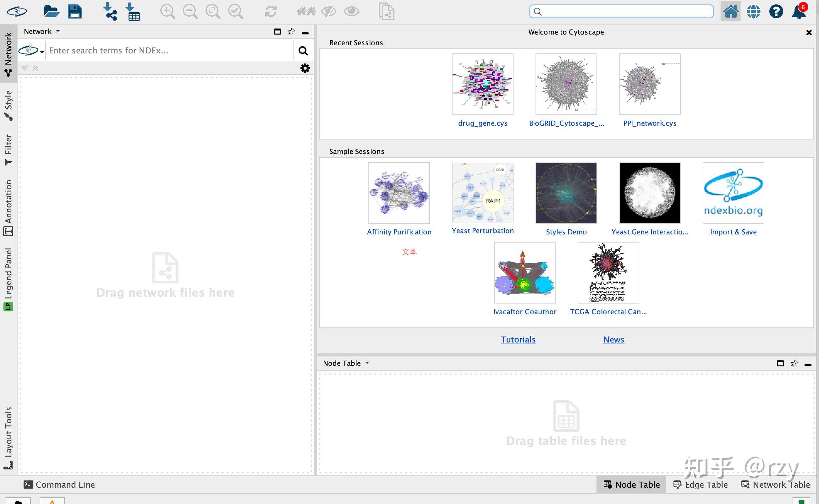
Task: Expand the Network panel title dropdown
Action: [58, 31]
